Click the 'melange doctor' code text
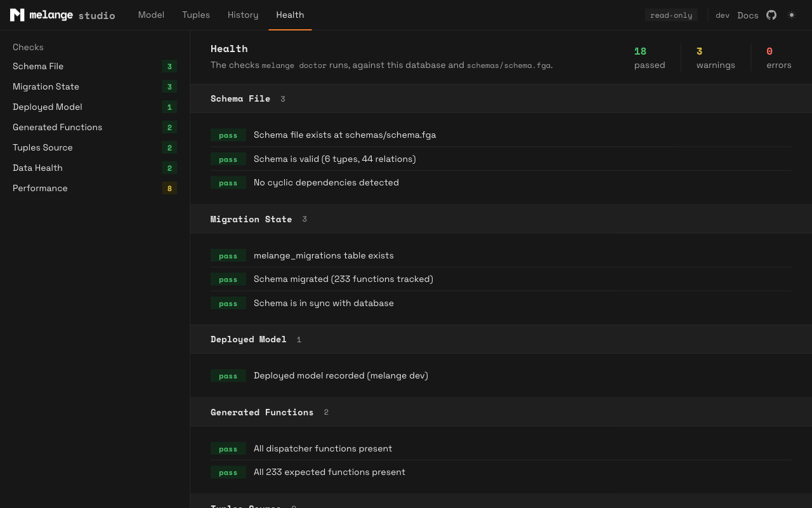This screenshot has height=508, width=812. point(294,65)
